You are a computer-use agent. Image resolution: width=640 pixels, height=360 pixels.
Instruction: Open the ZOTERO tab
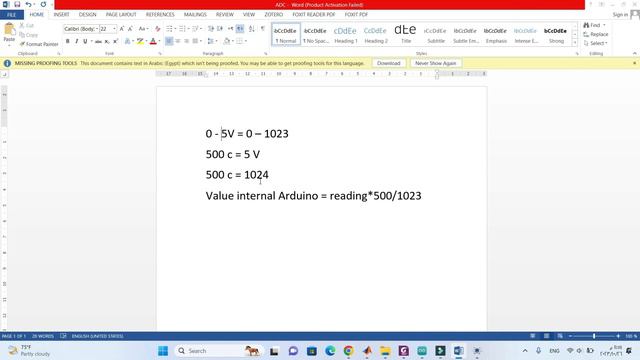273,15
